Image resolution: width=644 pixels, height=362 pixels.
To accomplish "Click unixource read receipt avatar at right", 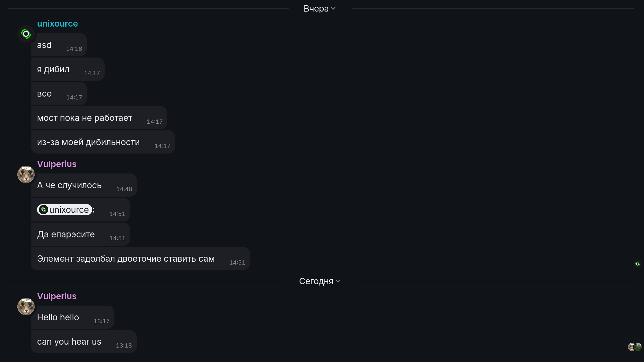I will [x=637, y=264].
